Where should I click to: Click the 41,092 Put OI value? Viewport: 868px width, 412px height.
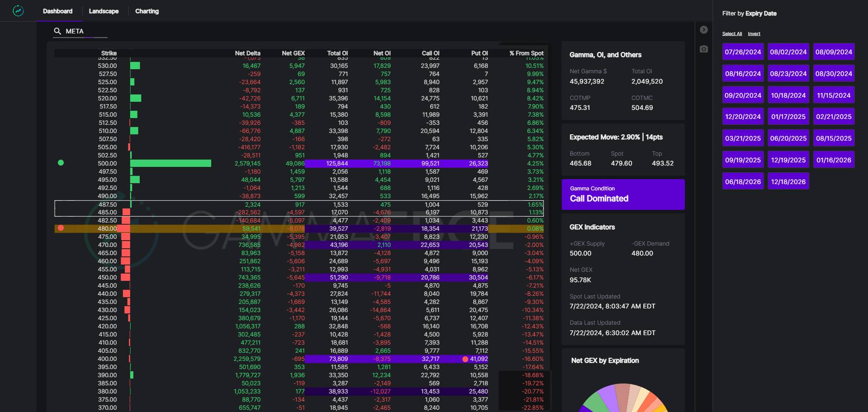[x=479, y=359]
